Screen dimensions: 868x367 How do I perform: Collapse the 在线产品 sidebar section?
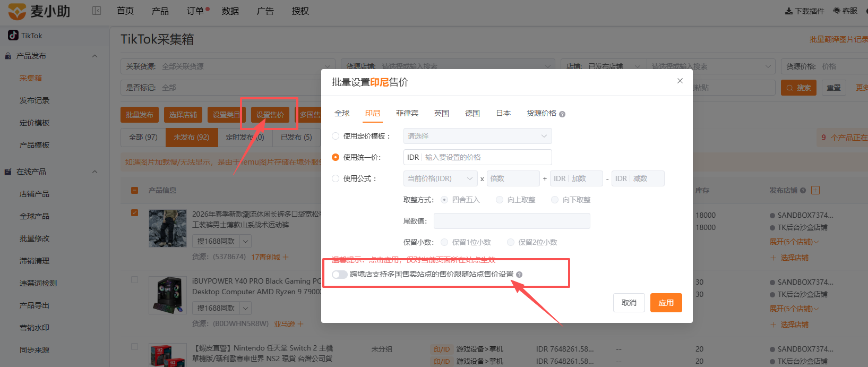(95, 172)
